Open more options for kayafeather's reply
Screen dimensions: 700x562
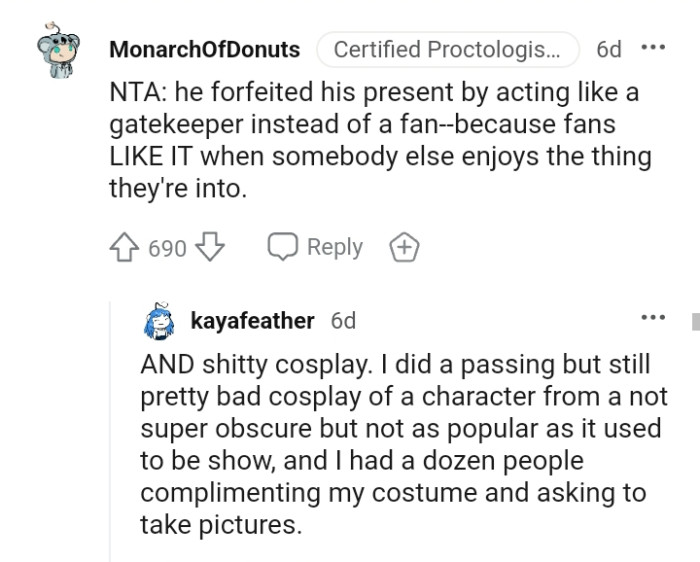point(653,318)
